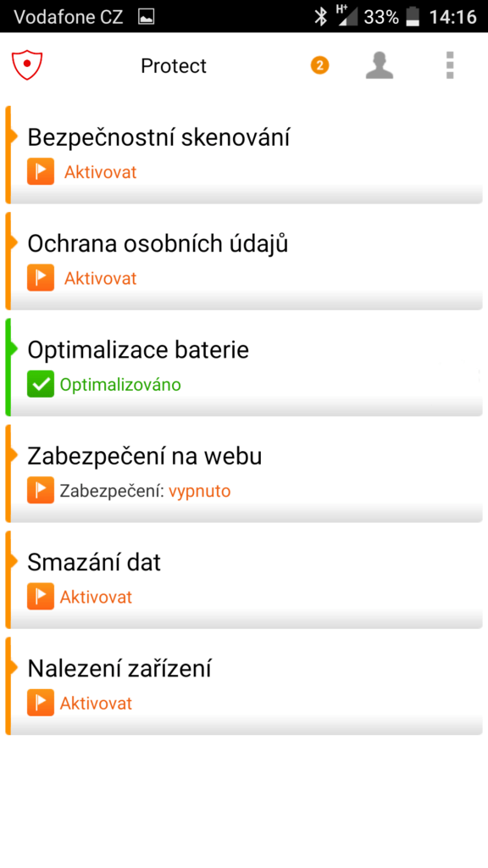Image resolution: width=488 pixels, height=868 pixels.
Task: Expand the Smazání dat card
Action: tap(244, 580)
